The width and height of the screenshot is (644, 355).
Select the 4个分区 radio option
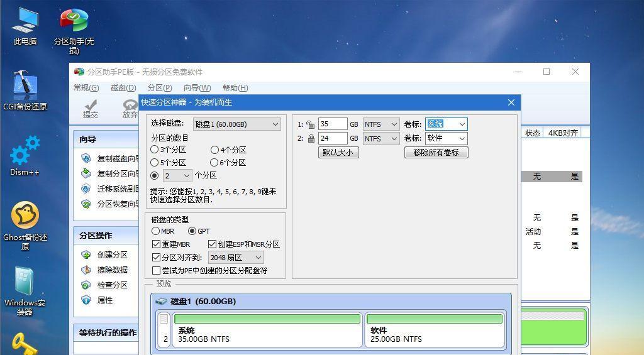[x=214, y=150]
